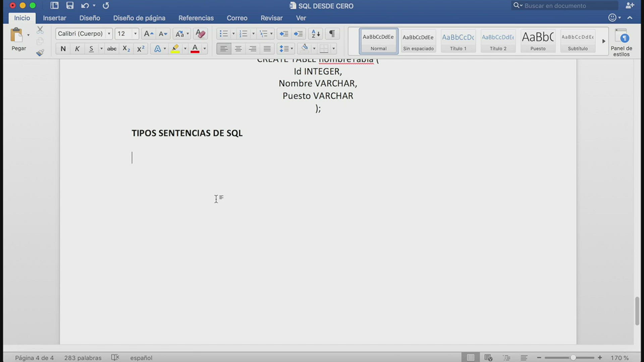Apply subscript X2 formatting
This screenshot has height=362, width=644.
[x=126, y=49]
